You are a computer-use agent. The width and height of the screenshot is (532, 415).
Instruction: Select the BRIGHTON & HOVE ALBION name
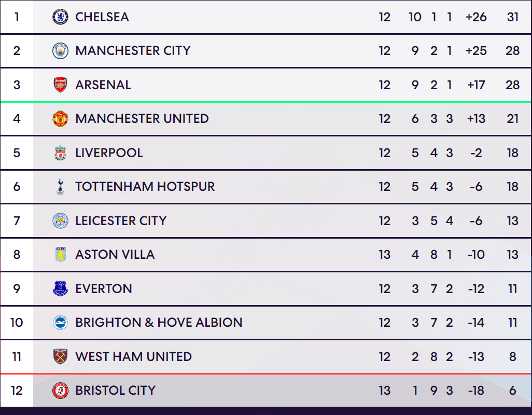pos(159,322)
